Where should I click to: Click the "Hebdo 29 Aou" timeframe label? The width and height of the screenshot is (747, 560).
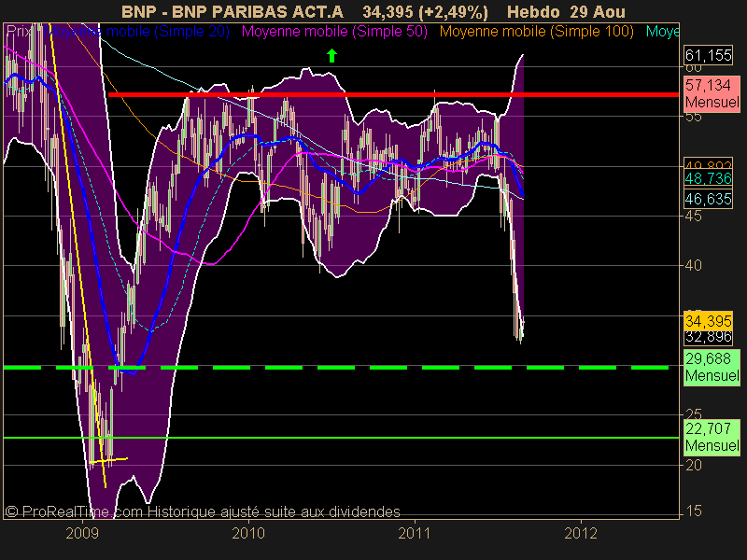pos(566,12)
